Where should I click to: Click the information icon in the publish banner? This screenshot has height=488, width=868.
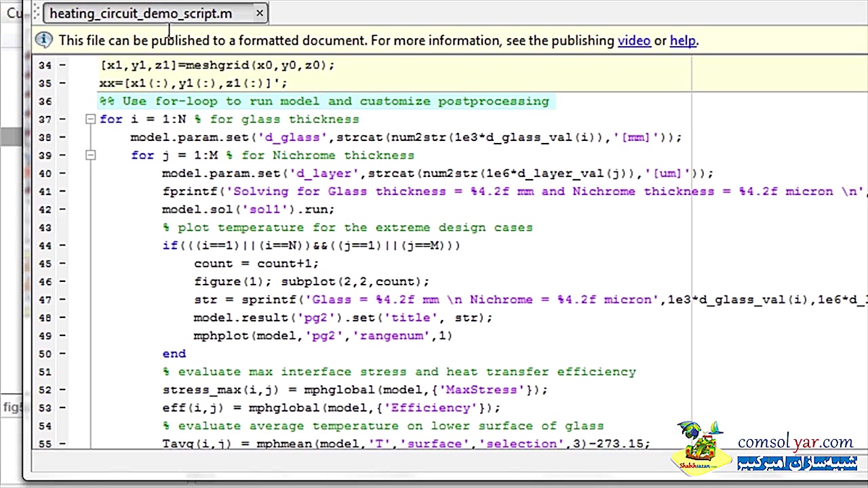tap(44, 40)
